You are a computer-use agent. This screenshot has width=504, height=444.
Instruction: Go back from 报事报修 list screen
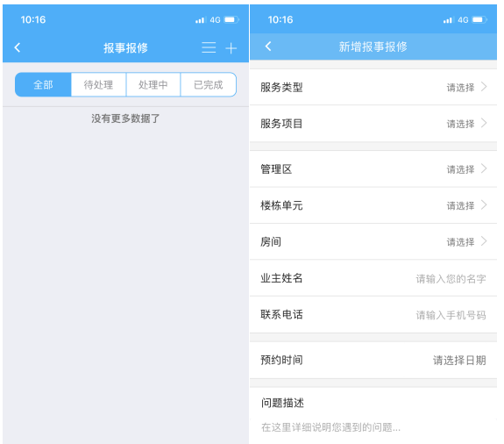point(18,47)
